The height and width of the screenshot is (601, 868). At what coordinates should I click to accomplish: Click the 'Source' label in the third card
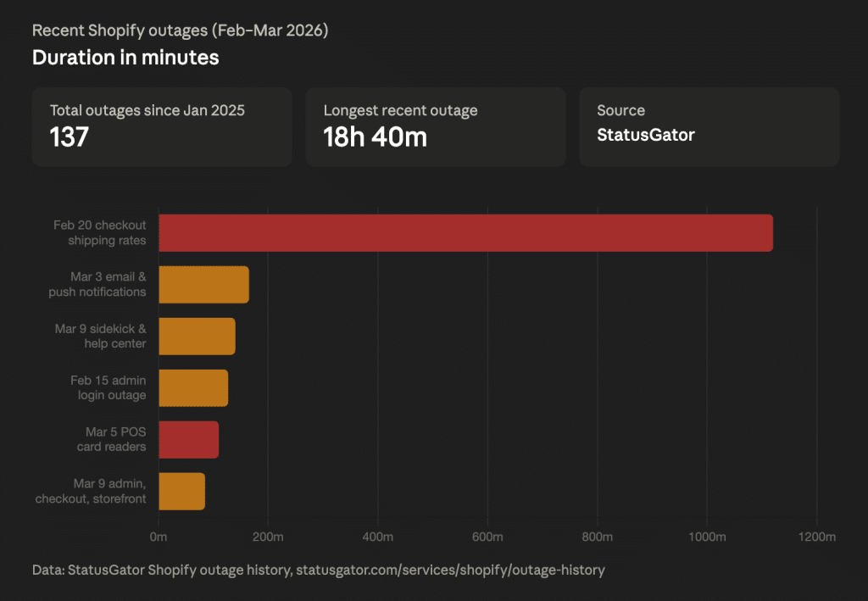(620, 111)
